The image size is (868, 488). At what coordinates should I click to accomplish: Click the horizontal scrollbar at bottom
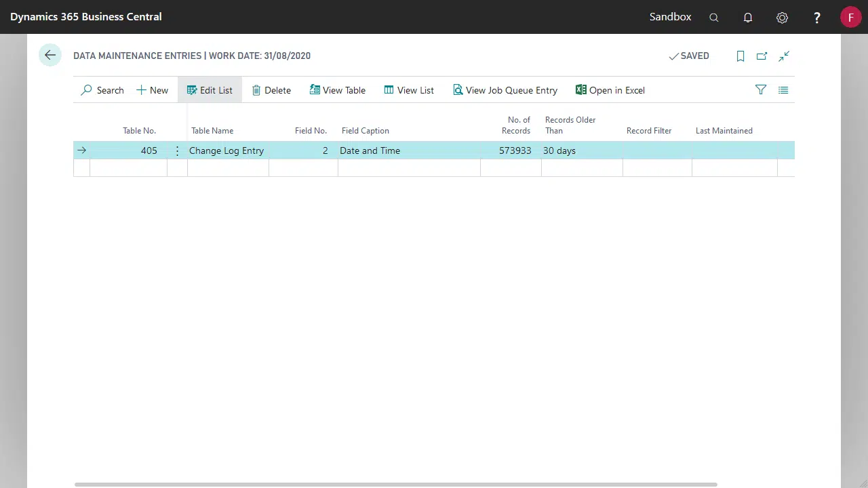[395, 485]
